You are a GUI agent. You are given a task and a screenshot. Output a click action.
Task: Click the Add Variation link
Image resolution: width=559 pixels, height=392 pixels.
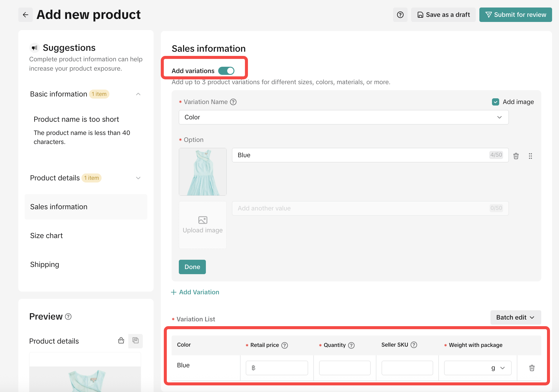[195, 292]
